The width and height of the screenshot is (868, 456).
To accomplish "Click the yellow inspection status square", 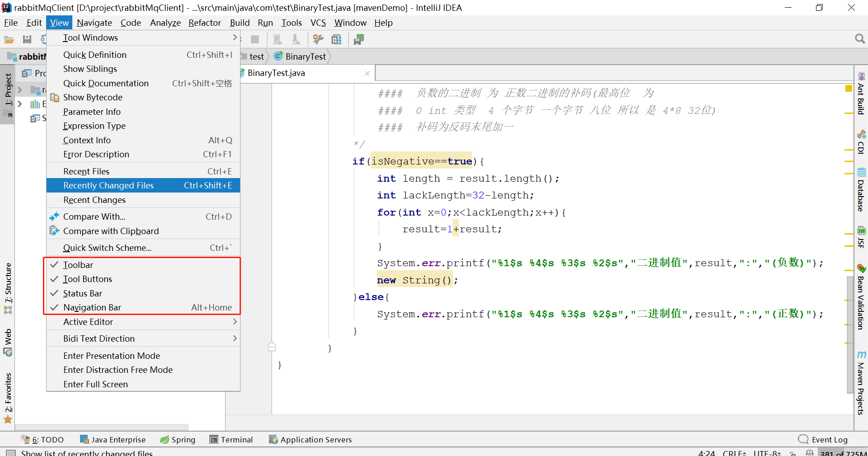I will 849,88.
